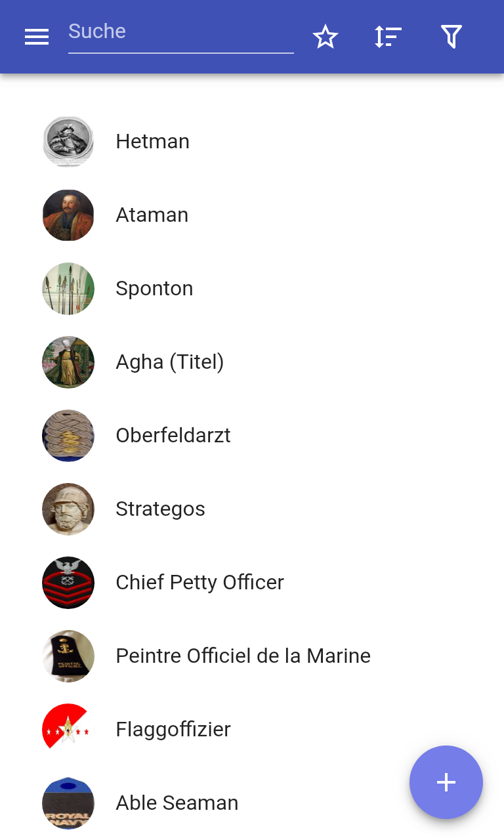The image size is (504, 840).
Task: Toggle the favorites star filter
Action: (325, 37)
